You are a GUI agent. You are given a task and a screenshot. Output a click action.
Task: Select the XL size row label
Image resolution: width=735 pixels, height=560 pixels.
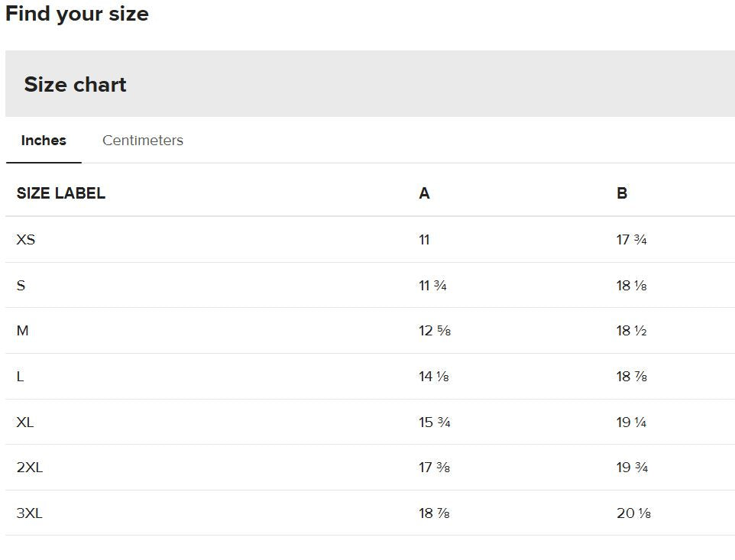coord(25,422)
